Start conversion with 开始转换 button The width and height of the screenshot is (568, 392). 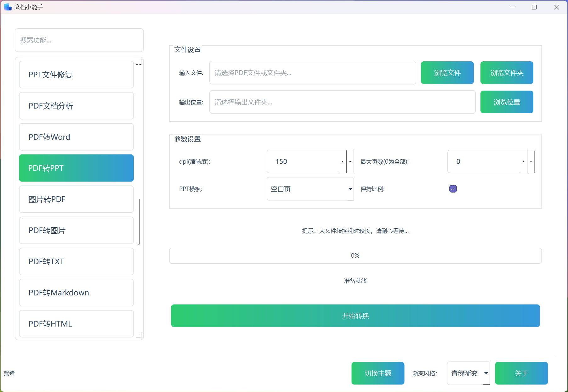(355, 316)
